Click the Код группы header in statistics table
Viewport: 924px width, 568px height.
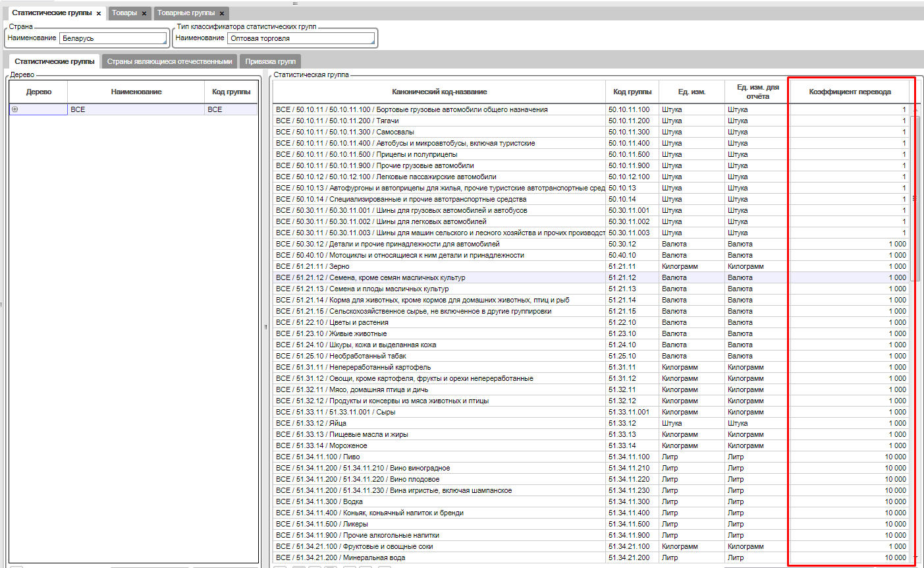coord(632,92)
